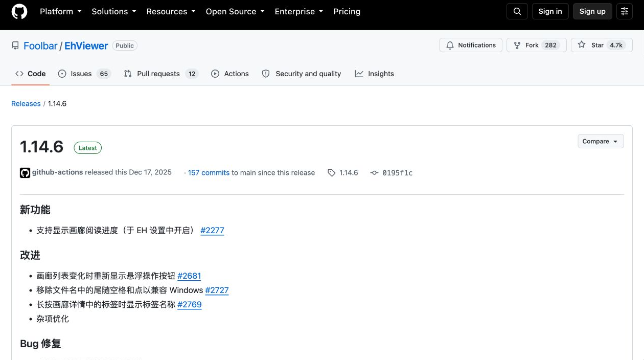Viewport: 644px width, 360px height.
Task: Open the EhViewer repository link
Action: (86, 46)
